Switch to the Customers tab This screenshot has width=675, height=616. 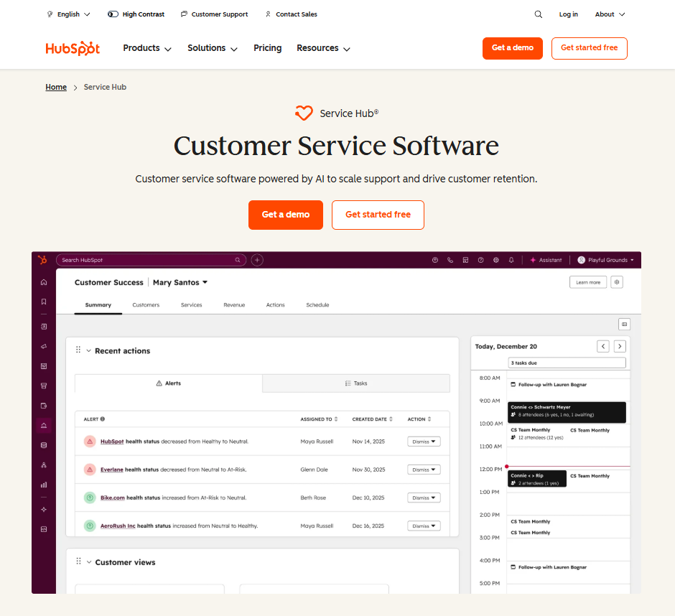click(146, 305)
